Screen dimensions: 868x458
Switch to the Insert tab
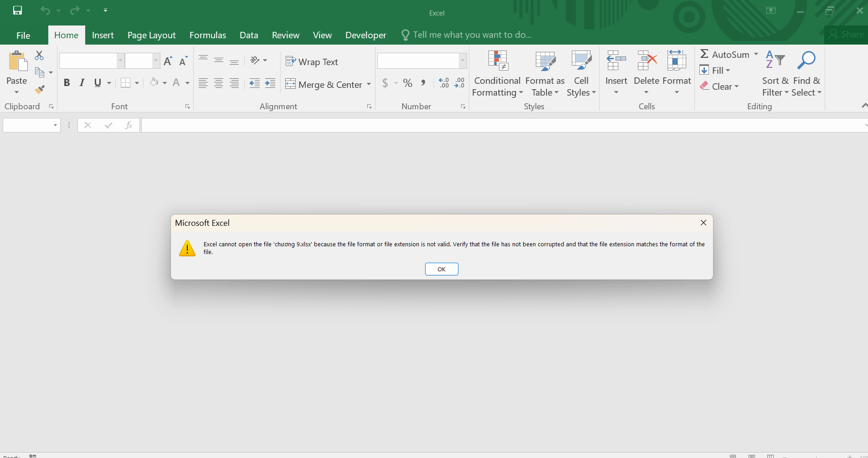click(x=103, y=35)
